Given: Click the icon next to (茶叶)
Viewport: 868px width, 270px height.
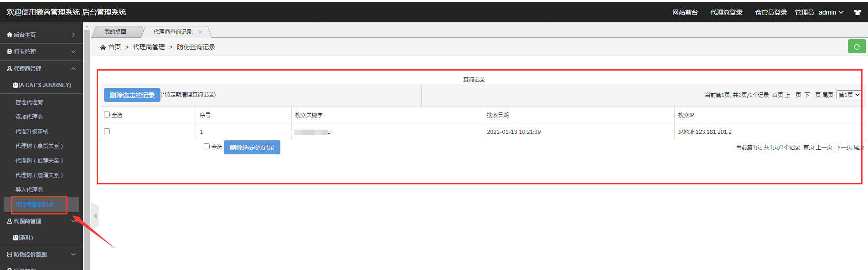Looking at the screenshot, I should point(15,238).
